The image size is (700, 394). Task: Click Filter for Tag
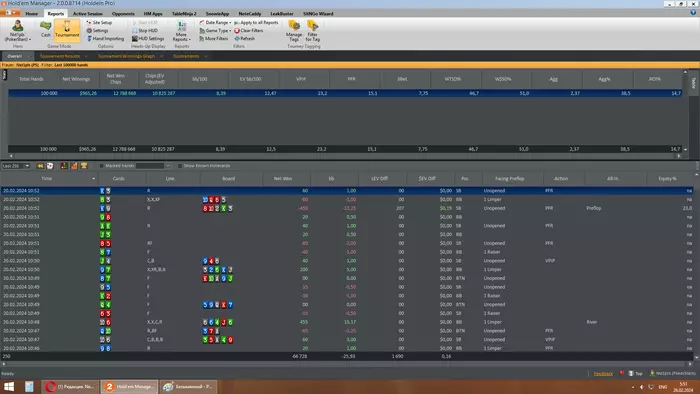[312, 31]
